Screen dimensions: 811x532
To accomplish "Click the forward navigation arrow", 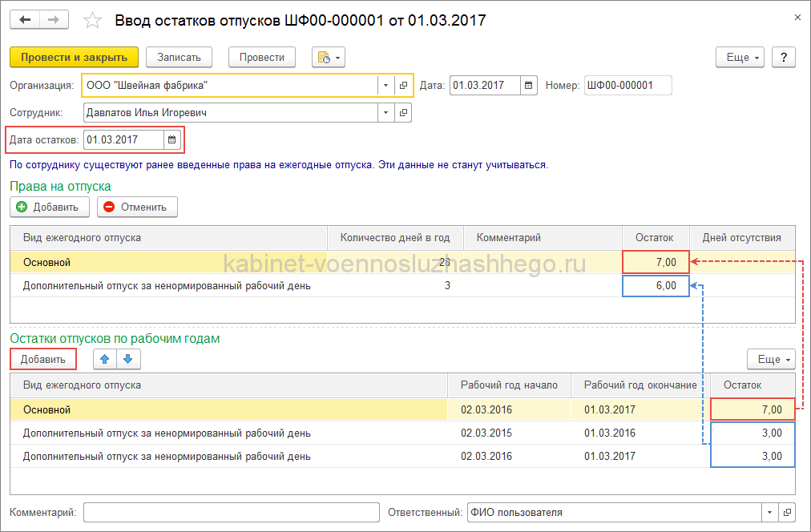I will [54, 19].
